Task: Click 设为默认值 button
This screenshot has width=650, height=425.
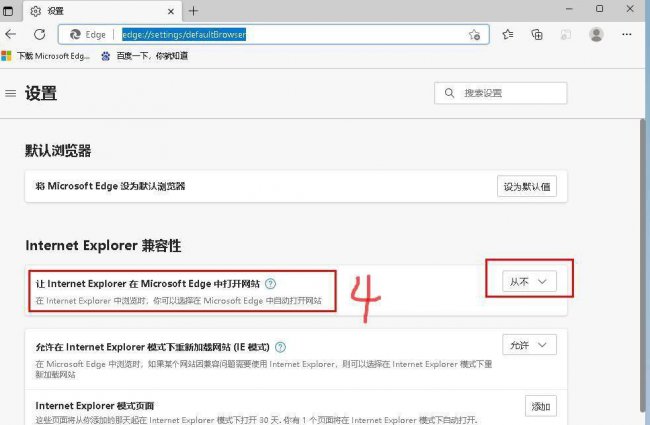Action: [x=527, y=187]
